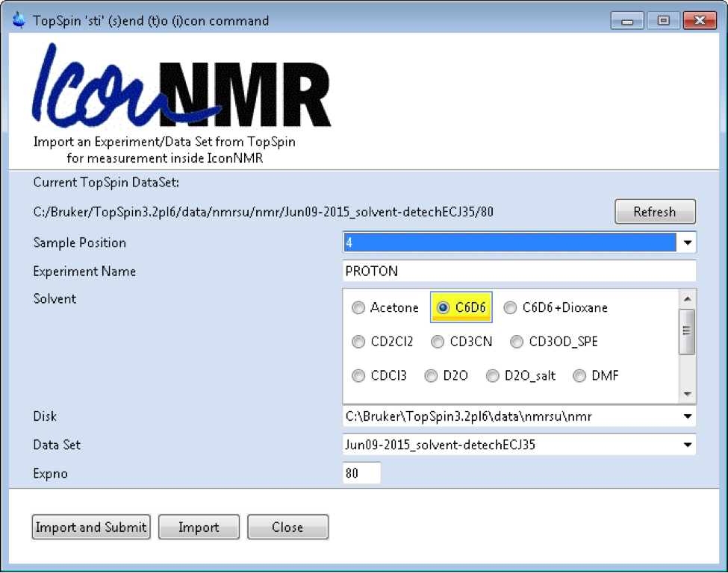Click Import and Submit button

click(x=91, y=527)
